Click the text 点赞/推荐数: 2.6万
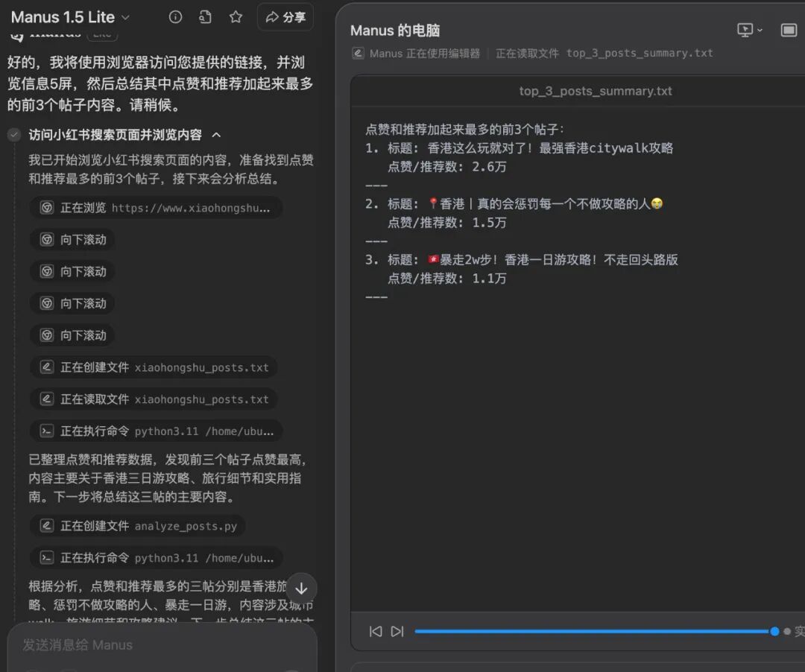Image resolution: width=805 pixels, height=672 pixels. pos(446,167)
